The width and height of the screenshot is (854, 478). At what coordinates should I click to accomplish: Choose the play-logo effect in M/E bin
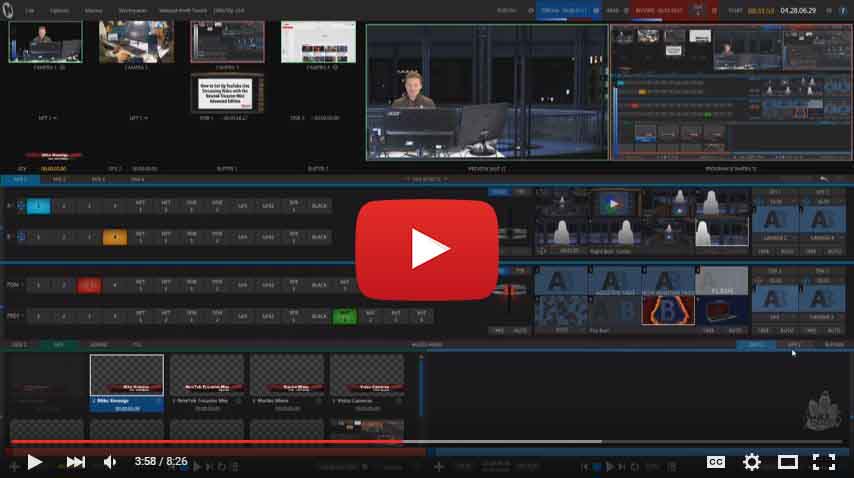click(x=614, y=204)
